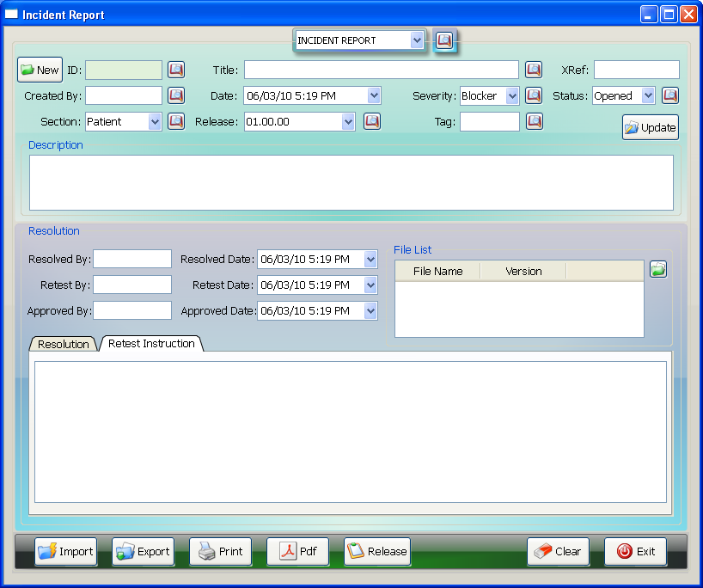Viewport: 703px width, 588px height.
Task: Expand the Retest Date picker
Action: [x=370, y=285]
